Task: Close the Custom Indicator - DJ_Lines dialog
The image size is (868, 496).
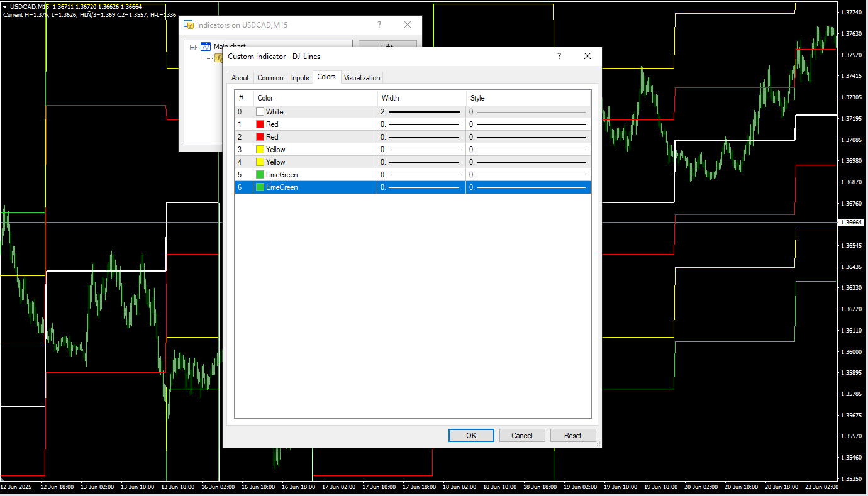Action: coord(587,57)
